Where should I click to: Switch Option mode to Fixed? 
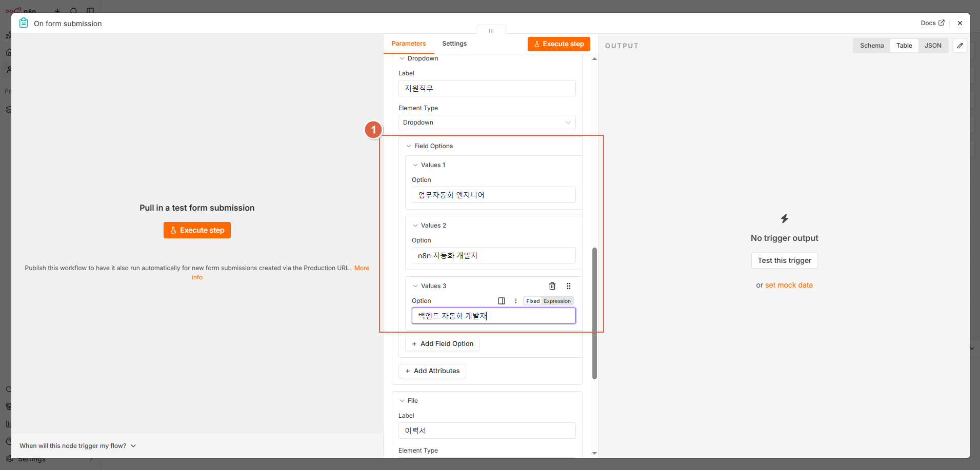pyautogui.click(x=533, y=301)
